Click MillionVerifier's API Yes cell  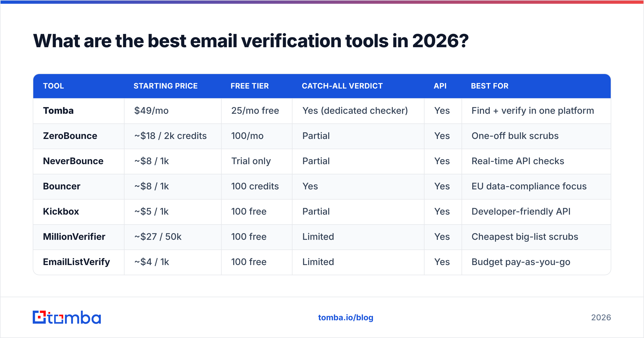tap(443, 237)
